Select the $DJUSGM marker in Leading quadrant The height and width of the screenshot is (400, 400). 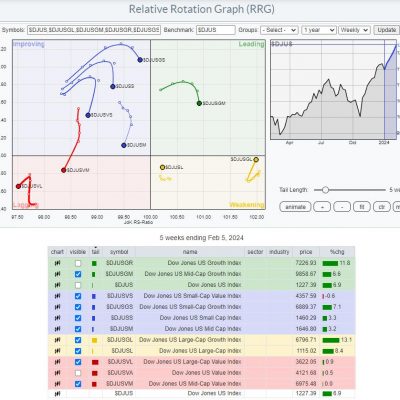point(199,103)
